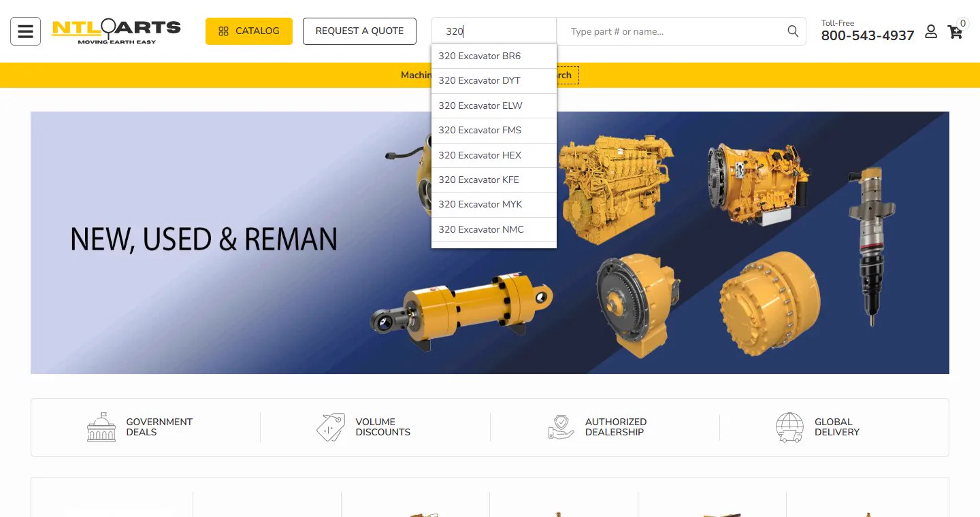Click the part number or name field
This screenshot has width=980, height=517.
[670, 31]
